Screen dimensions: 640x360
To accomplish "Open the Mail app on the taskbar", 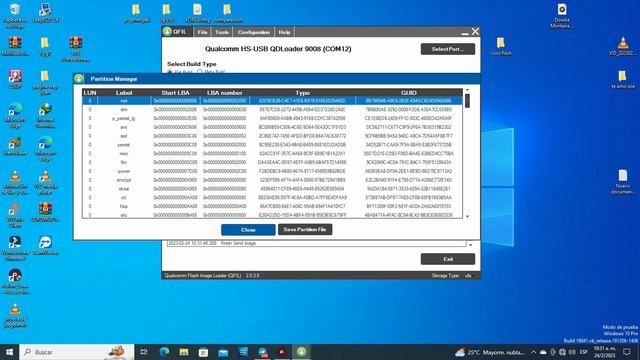I will 223,352.
